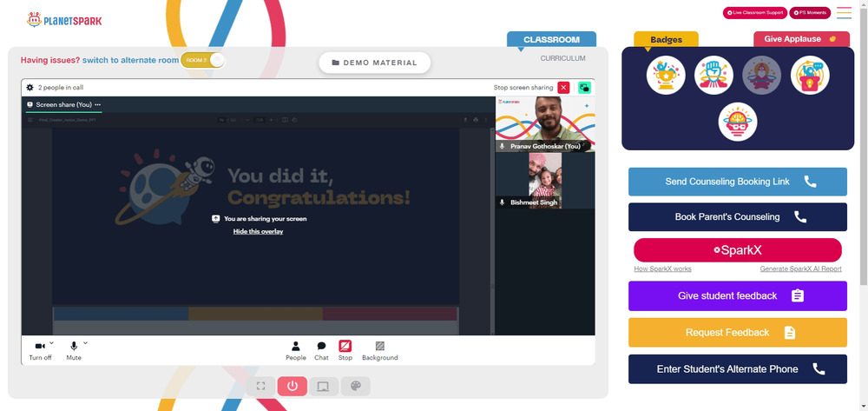The width and height of the screenshot is (868, 411).
Task: Click '2 people in call' text
Action: [61, 88]
